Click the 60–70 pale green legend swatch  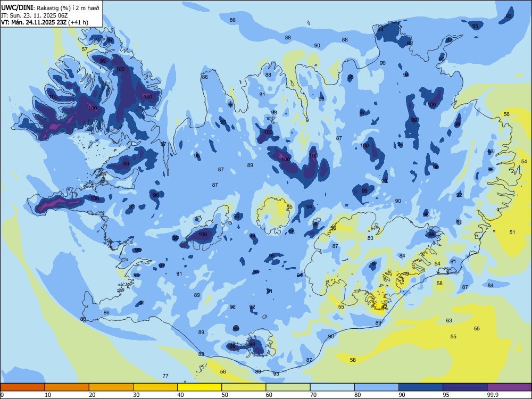[288, 387]
